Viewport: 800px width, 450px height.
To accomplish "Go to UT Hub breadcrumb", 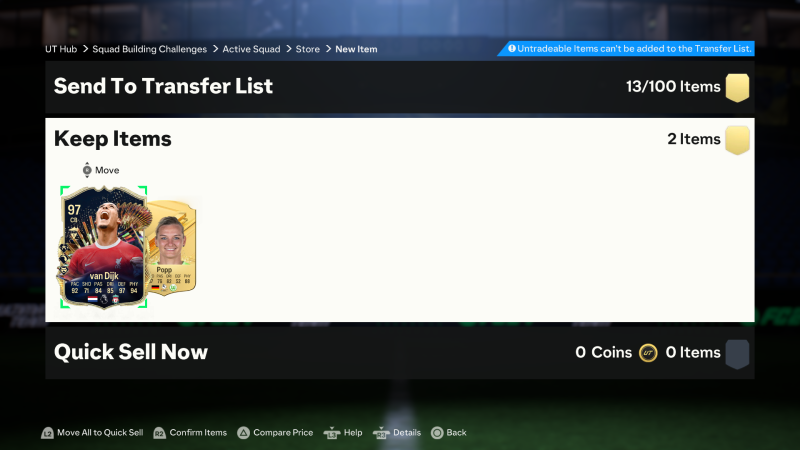I will pyautogui.click(x=61, y=49).
